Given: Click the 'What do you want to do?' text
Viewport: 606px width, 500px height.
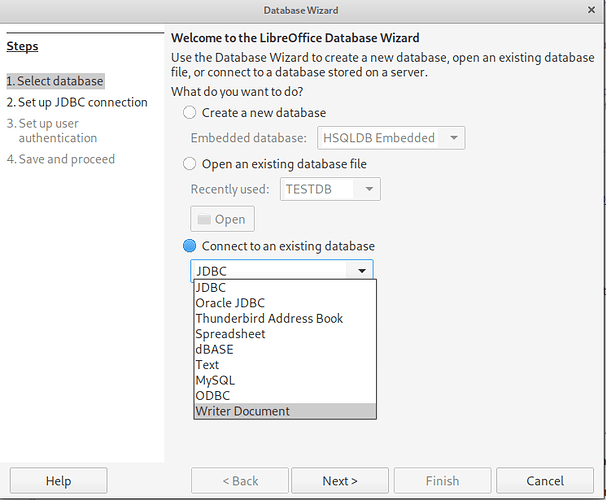Looking at the screenshot, I should click(x=237, y=92).
